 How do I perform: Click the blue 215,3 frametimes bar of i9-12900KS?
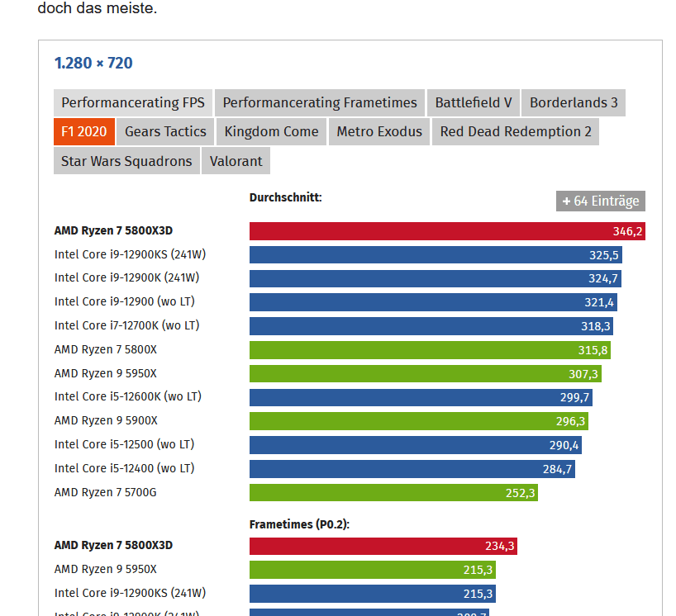[x=373, y=594]
